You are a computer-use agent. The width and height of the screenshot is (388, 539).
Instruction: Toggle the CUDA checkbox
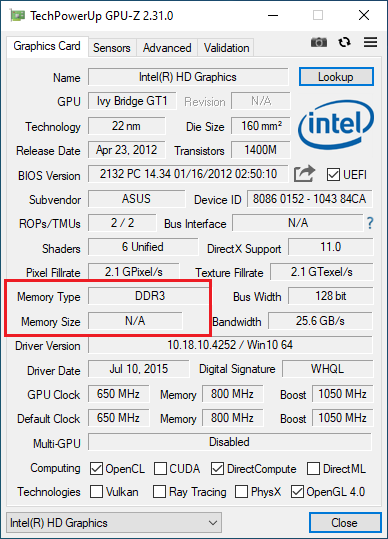click(x=160, y=469)
